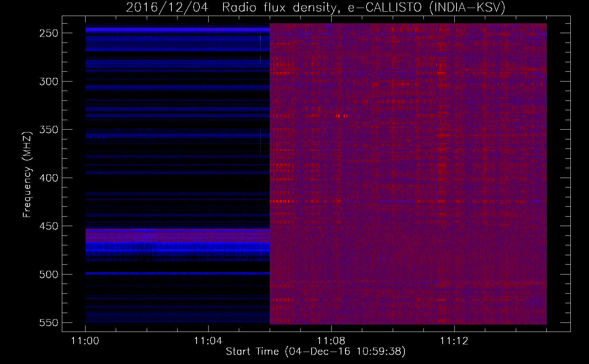Screen dimensions: 589x364
Task: Click the red-purple band near 460 MHz
Action: [x=178, y=236]
